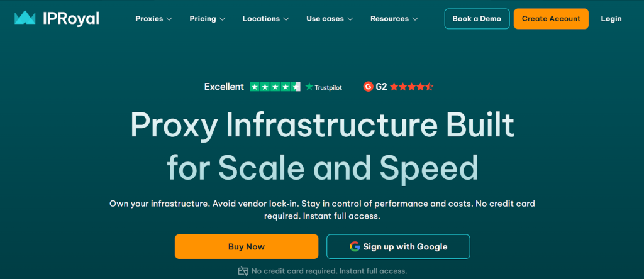Click the Excellent Trustpilot rating label
Viewport: 644px width, 279px height.
click(224, 87)
